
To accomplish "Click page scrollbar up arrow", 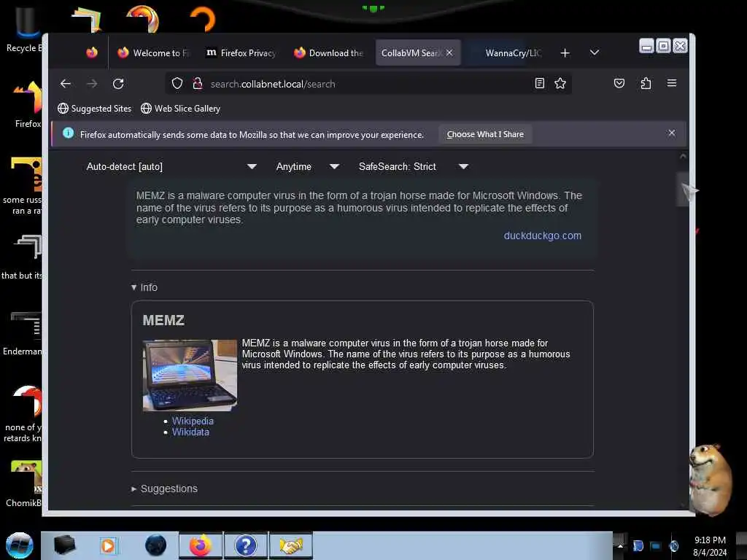I will (683, 157).
